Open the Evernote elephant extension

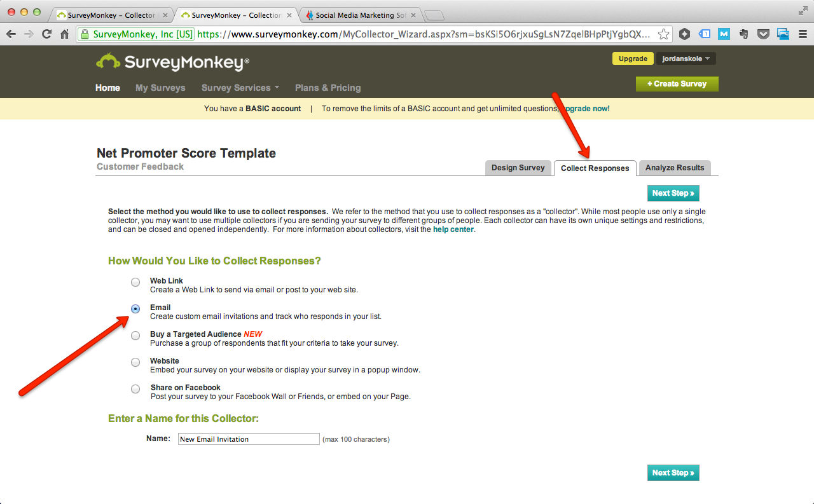(744, 34)
